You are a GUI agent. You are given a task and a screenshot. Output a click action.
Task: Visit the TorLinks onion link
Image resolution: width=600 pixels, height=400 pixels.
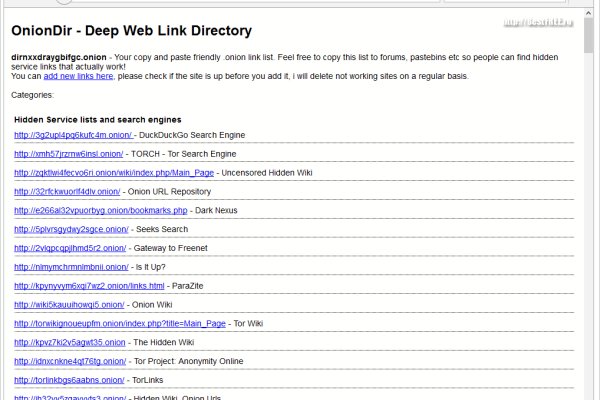tap(69, 380)
